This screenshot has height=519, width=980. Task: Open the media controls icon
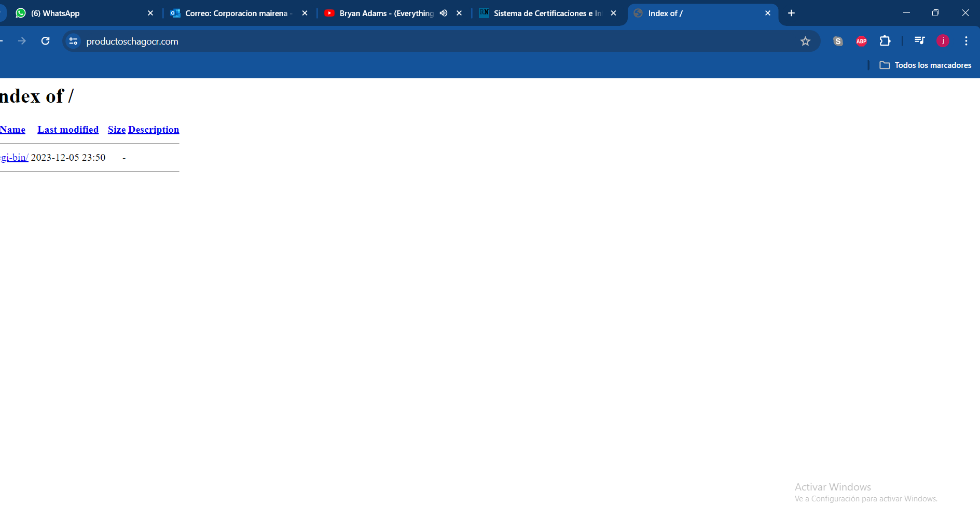tap(919, 41)
